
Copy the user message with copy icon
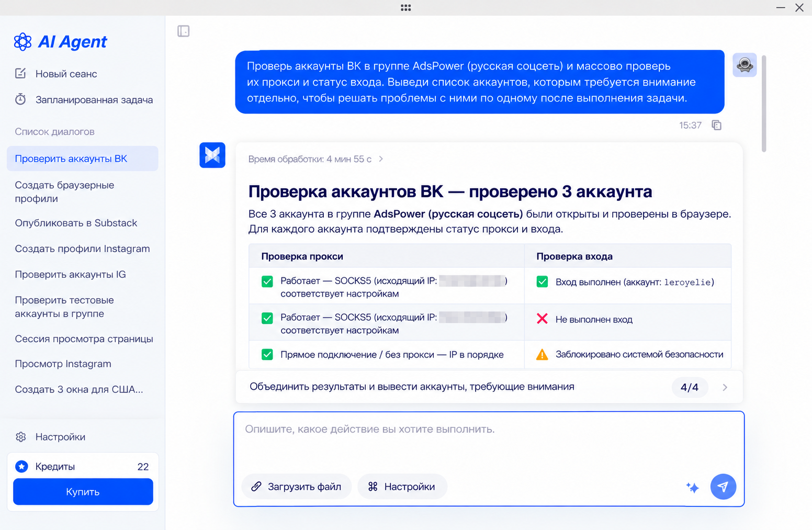[717, 125]
